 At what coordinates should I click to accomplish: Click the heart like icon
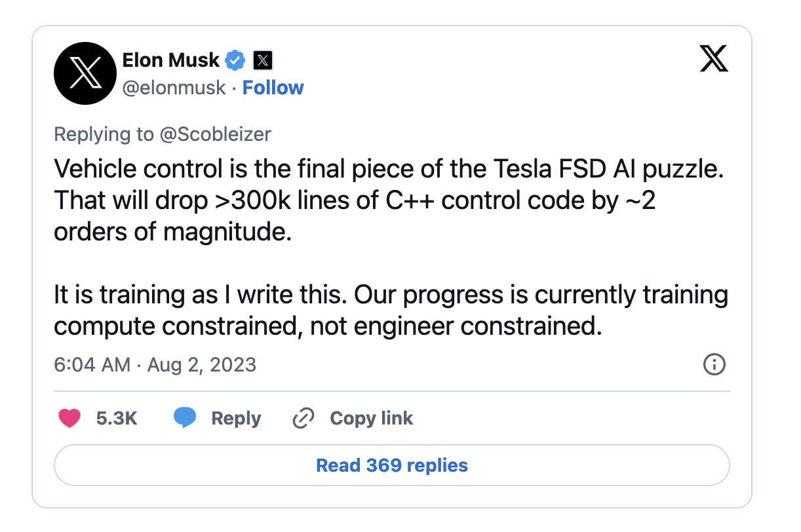(69, 418)
